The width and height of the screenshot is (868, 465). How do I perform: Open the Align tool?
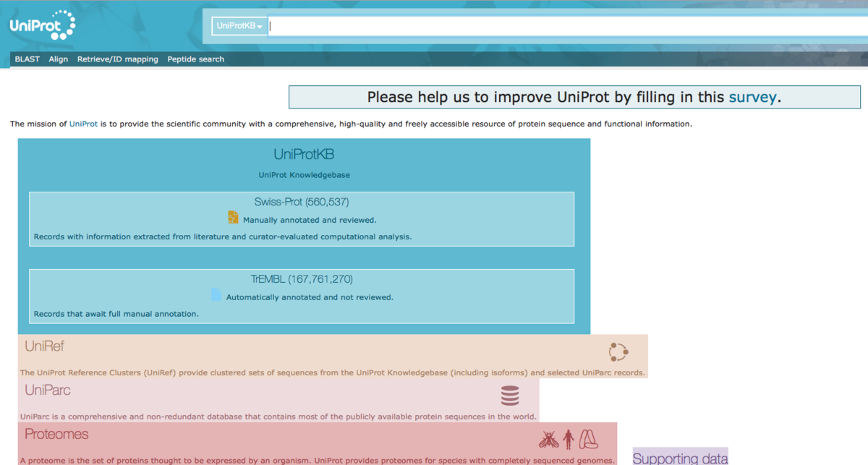[58, 59]
